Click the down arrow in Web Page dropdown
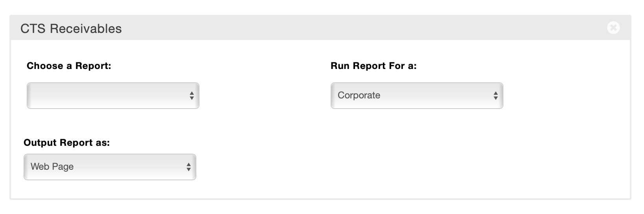Screen dimensions: 644x214 188,169
